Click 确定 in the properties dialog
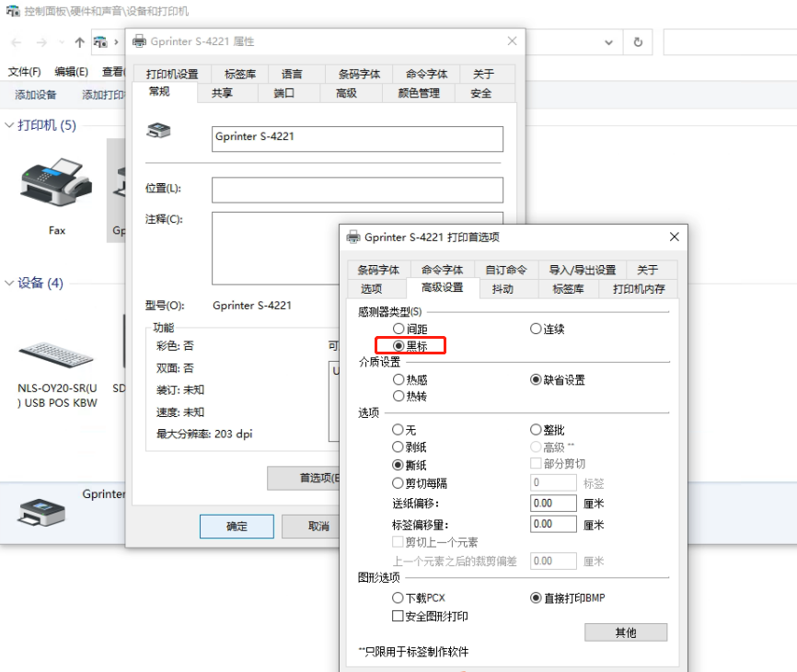Image resolution: width=797 pixels, height=672 pixels. 237,527
